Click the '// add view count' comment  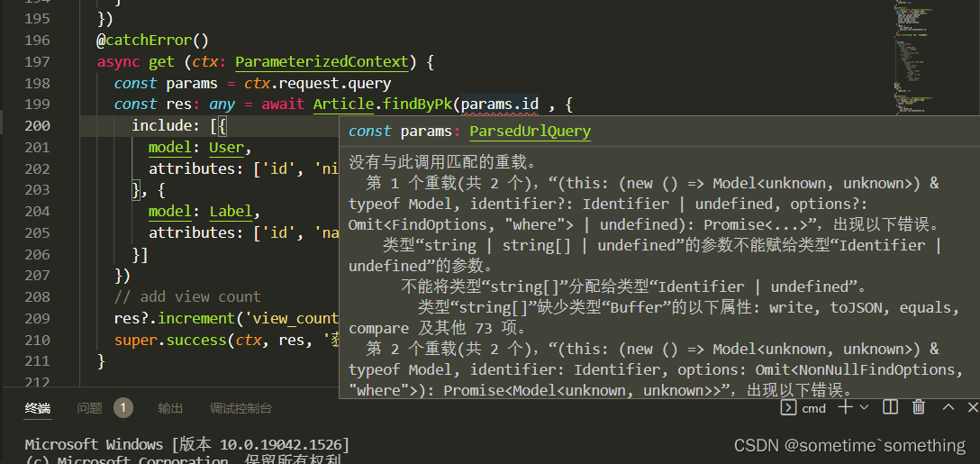coord(187,296)
